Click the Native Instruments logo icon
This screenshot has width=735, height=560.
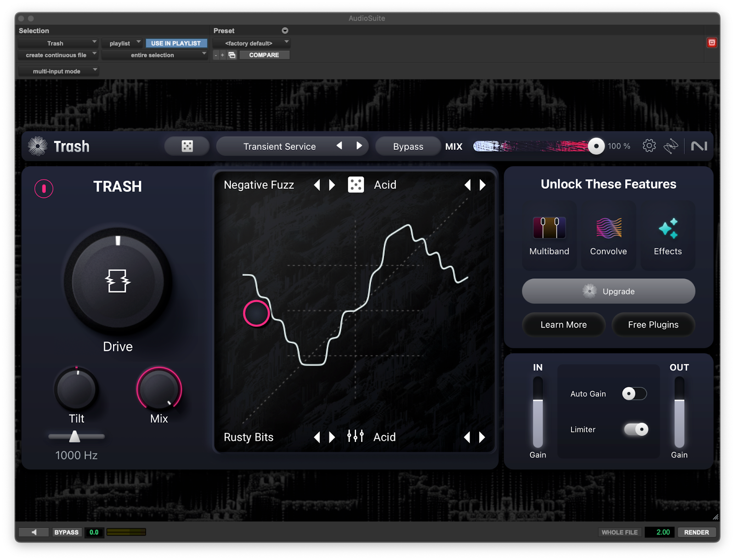[699, 146]
